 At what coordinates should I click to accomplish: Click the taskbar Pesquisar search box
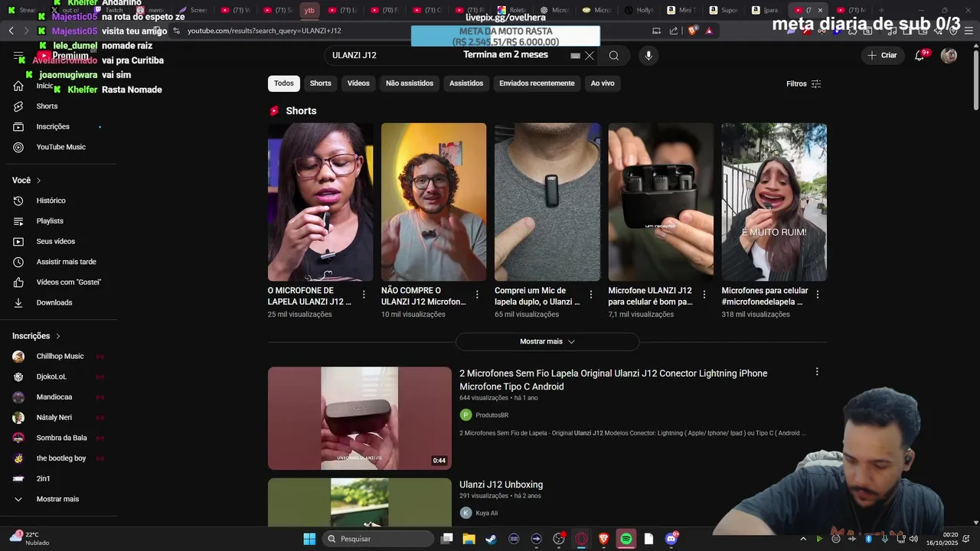pyautogui.click(x=377, y=539)
